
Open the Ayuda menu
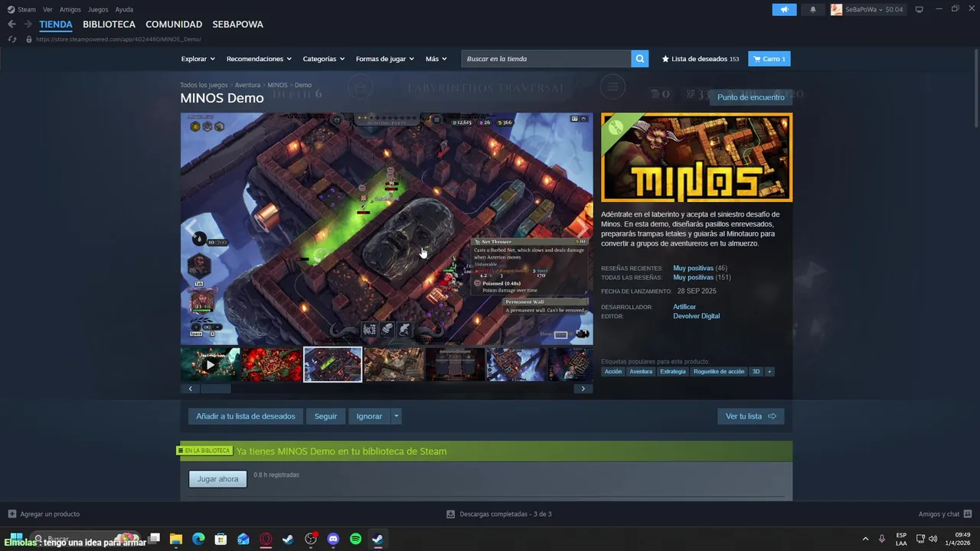coord(124,9)
